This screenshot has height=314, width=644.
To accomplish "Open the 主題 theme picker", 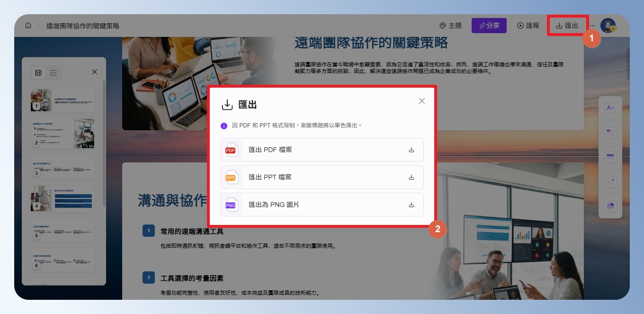I will click(x=450, y=26).
